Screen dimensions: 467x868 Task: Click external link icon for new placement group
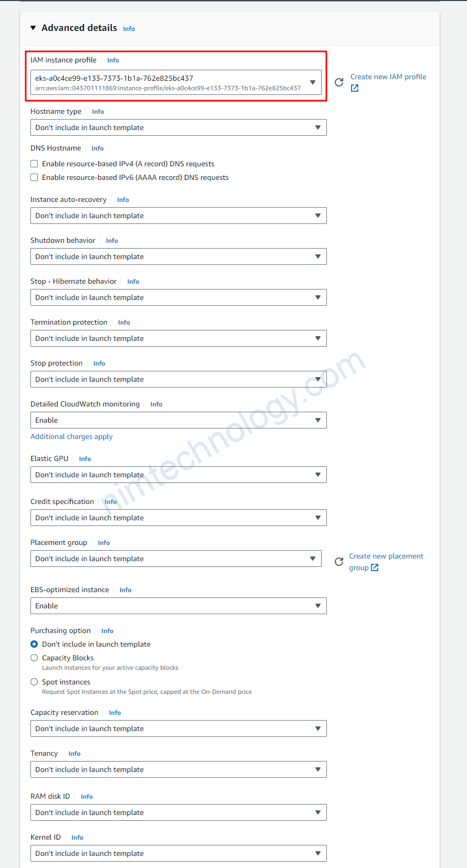375,567
